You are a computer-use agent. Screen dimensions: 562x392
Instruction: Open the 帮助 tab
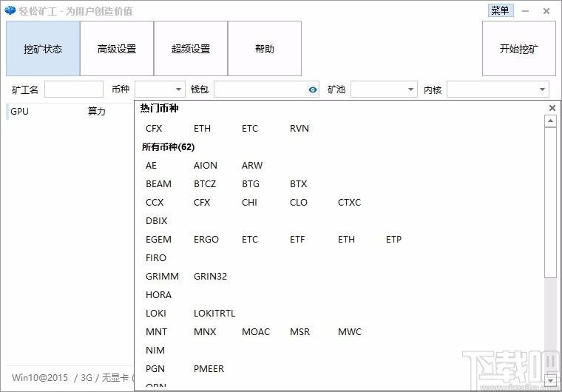point(265,48)
